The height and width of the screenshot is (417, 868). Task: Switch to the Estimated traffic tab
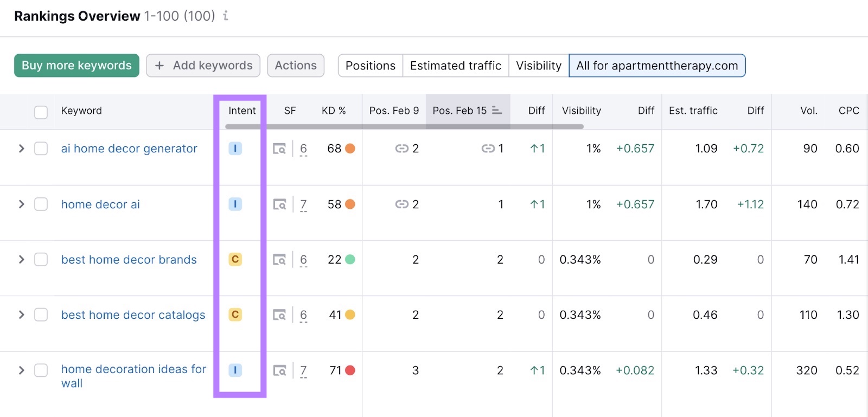point(456,66)
